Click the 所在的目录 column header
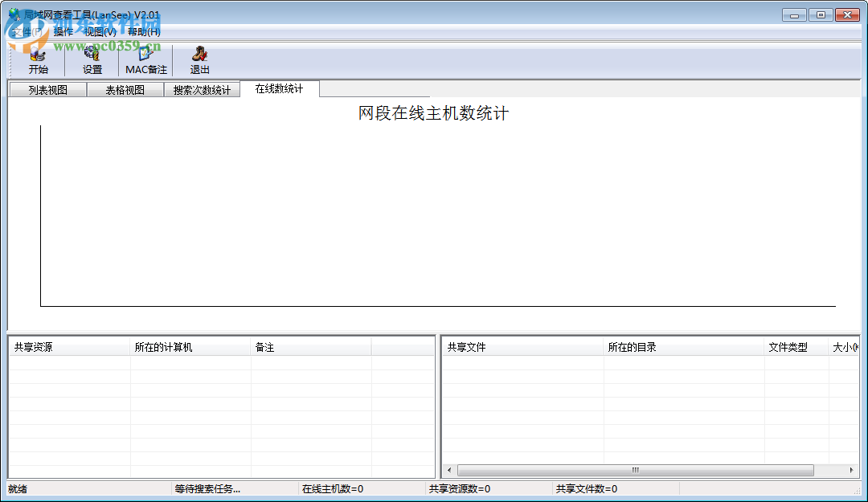Screen dimensions: 868x502 [631, 345]
